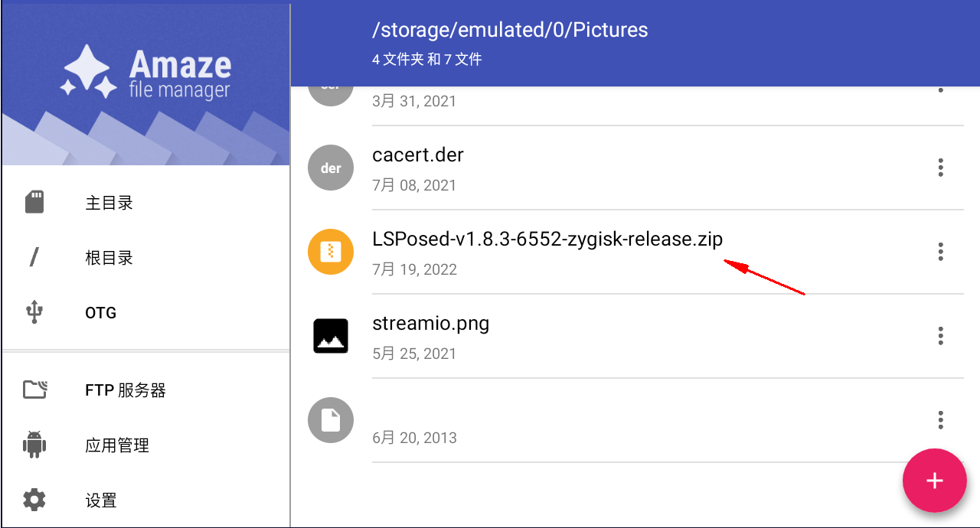
Task: Open the three-dot menu for streamio.png
Action: tap(940, 336)
